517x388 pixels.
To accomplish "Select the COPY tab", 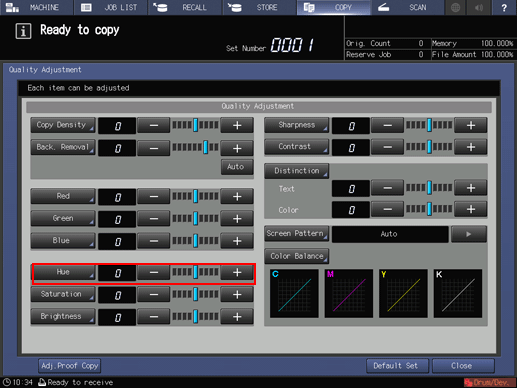I will click(334, 7).
